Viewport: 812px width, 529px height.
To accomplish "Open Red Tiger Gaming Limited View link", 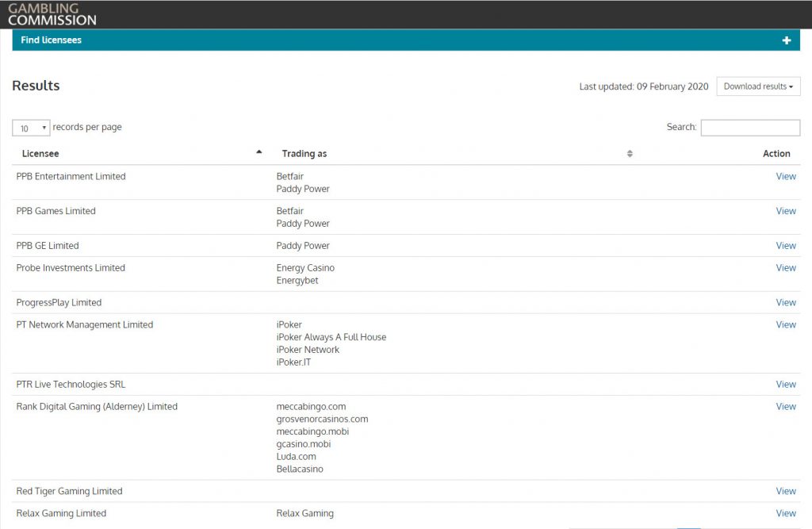I will tap(785, 492).
